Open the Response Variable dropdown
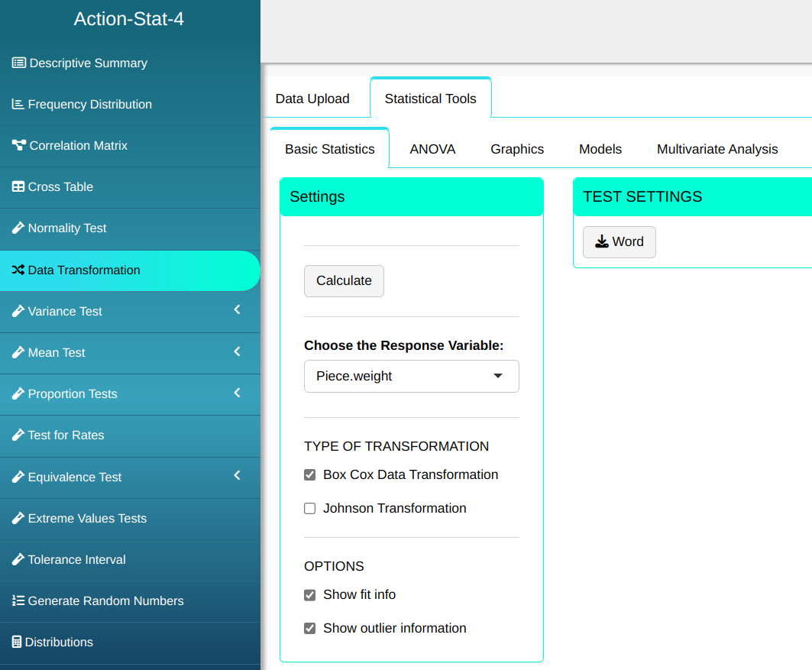812x670 pixels. click(411, 377)
